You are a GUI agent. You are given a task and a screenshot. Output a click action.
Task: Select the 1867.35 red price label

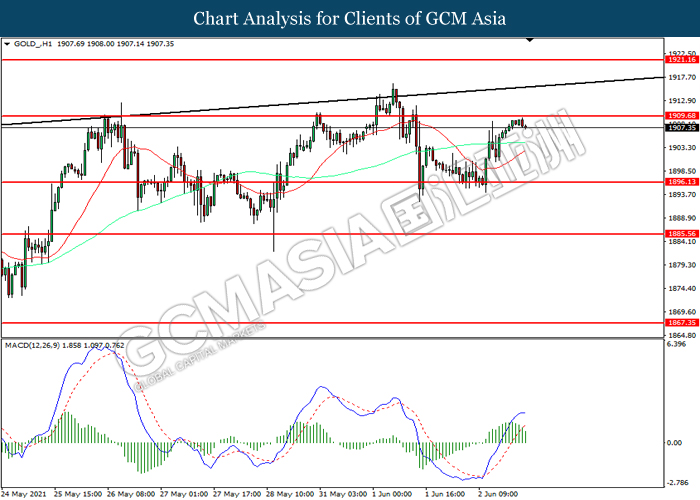[682, 322]
